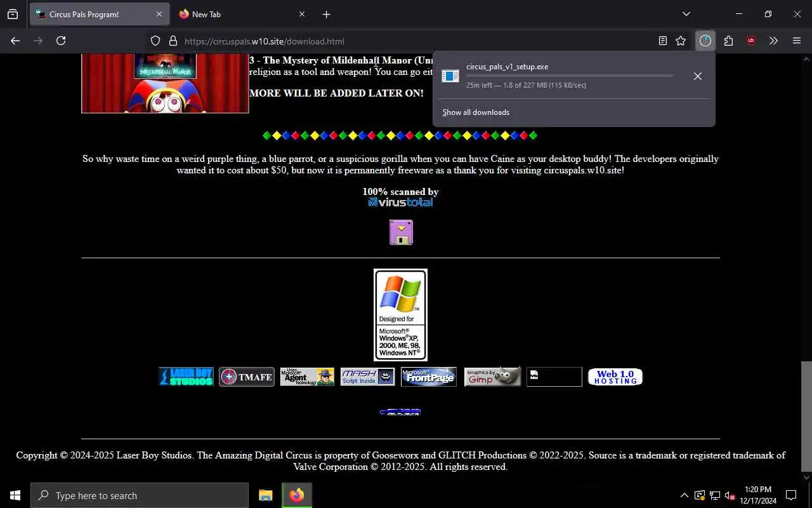Click the Firefox taskbar icon
Screen dimensions: 812x508
point(297,495)
